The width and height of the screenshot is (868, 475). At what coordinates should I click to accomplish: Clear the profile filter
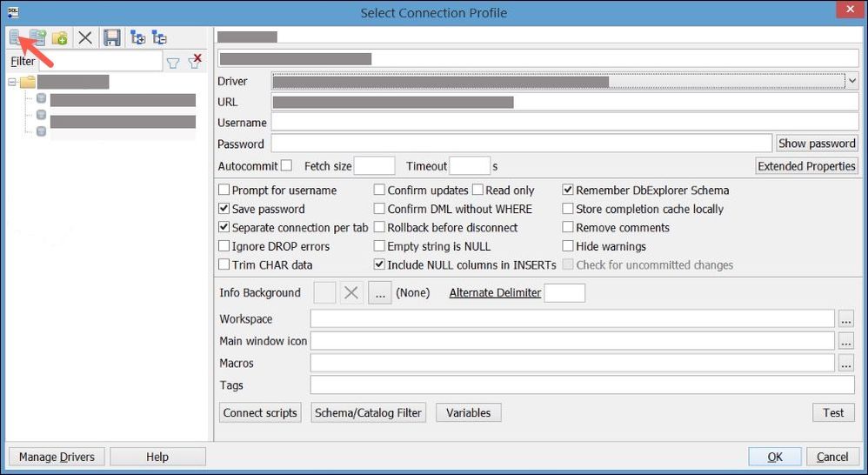pos(196,61)
